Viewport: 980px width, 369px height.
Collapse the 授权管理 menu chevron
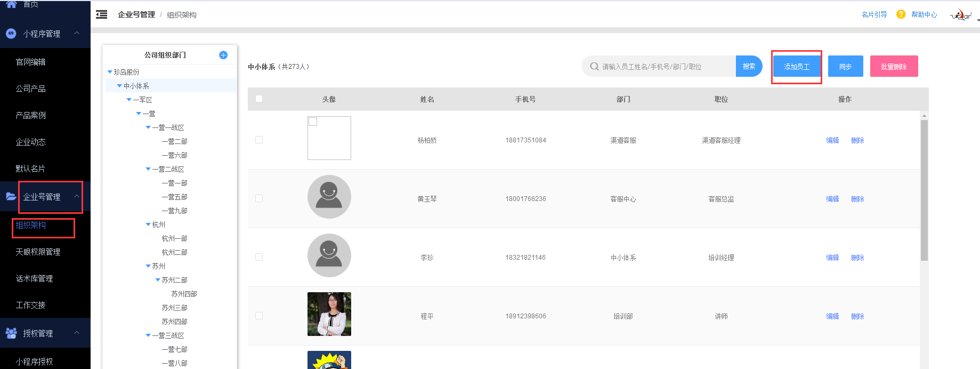click(x=77, y=333)
